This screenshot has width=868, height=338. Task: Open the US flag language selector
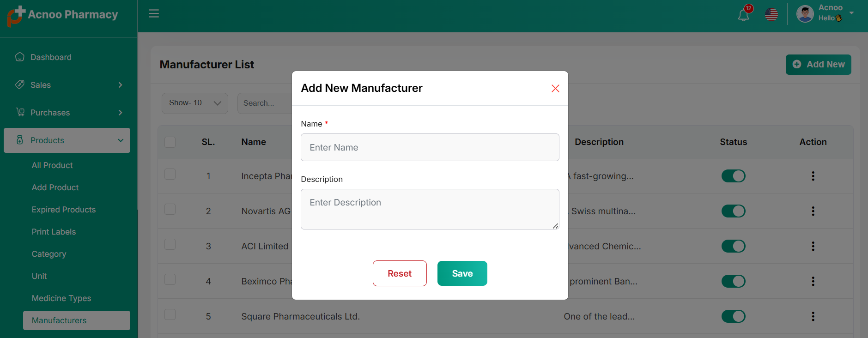click(x=771, y=15)
